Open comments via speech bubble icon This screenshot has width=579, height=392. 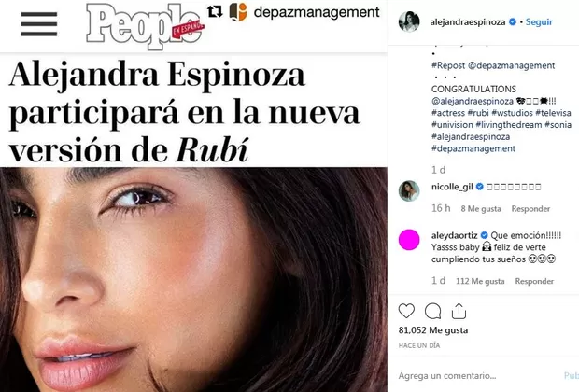click(432, 311)
